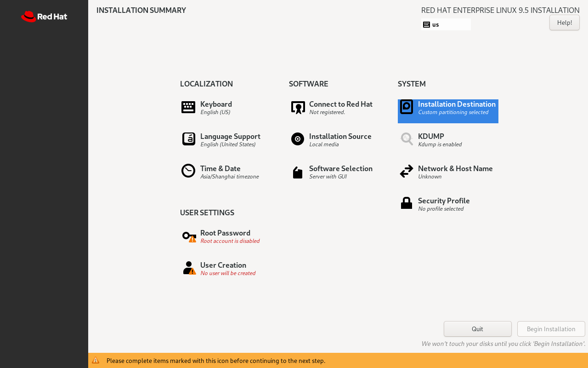Click 'No profile selected' status text

[x=441, y=209]
